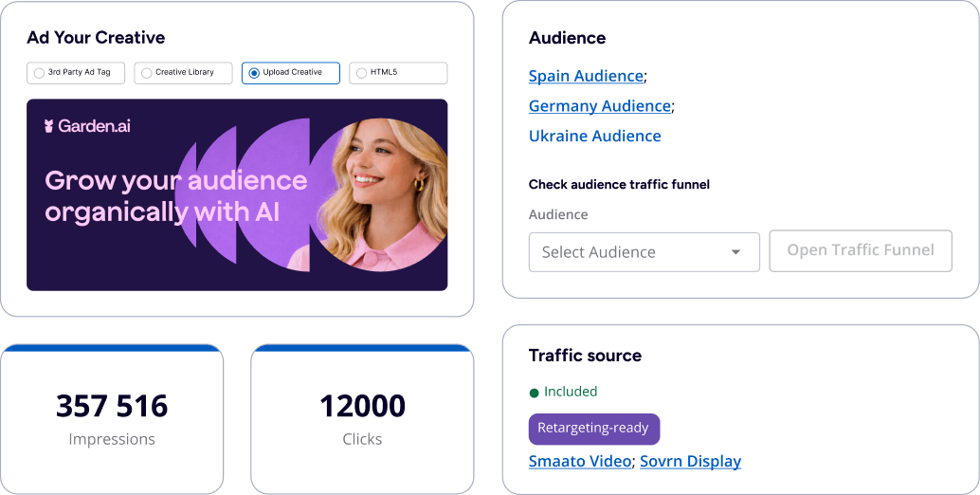Follow the Ukraine Audience link

594,136
